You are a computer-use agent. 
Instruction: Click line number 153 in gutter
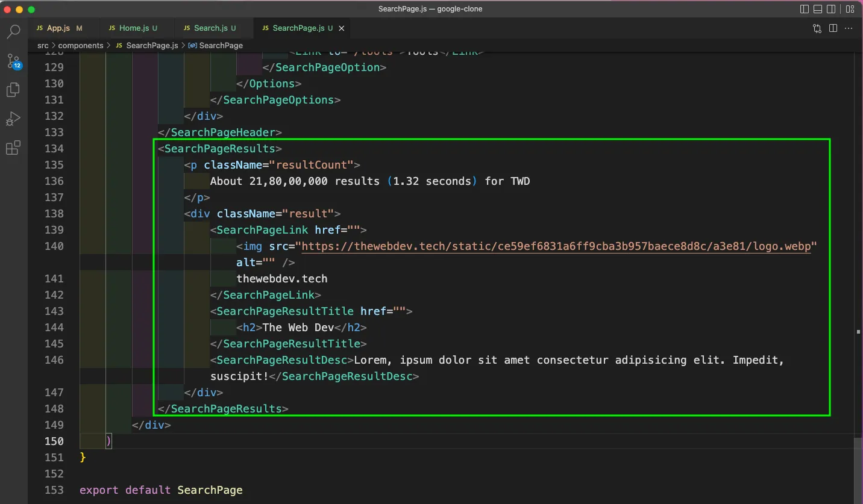coord(54,490)
